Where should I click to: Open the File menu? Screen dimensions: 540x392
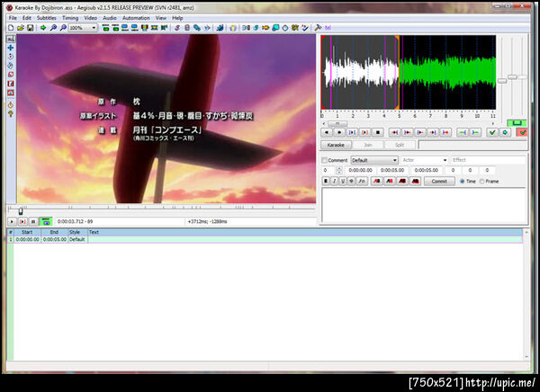click(x=13, y=18)
